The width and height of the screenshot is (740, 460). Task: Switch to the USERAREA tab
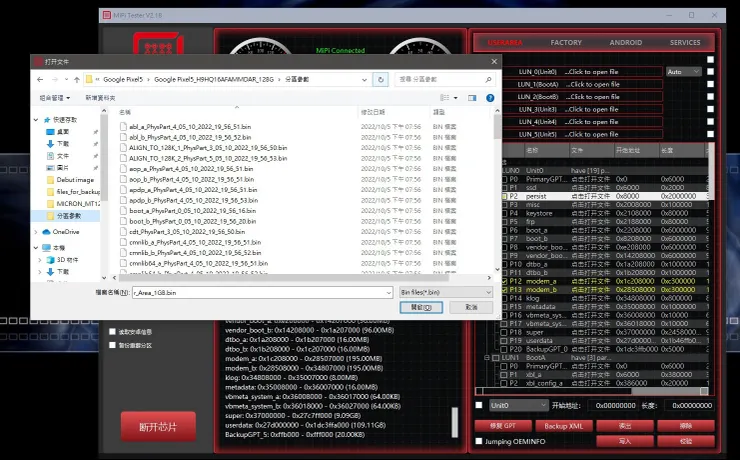pos(505,42)
